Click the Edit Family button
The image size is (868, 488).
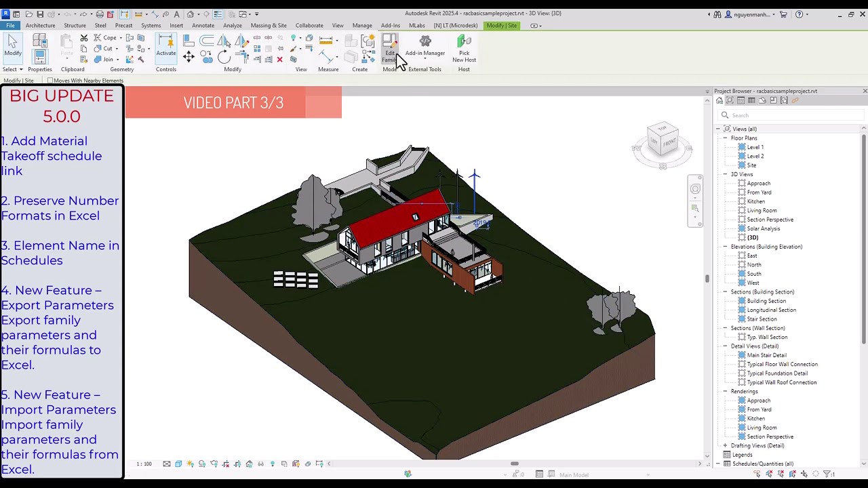(x=390, y=49)
